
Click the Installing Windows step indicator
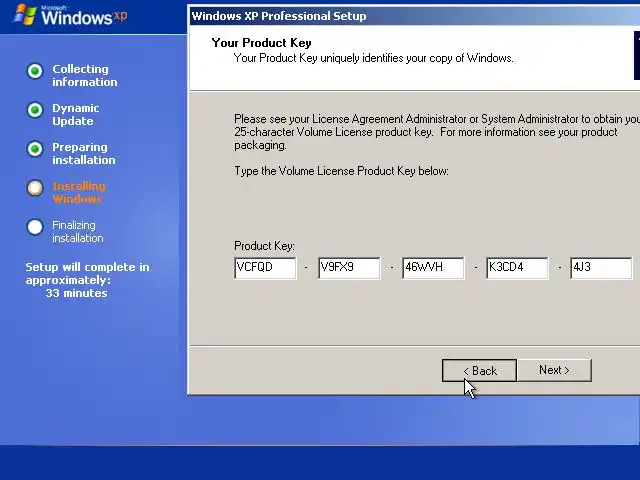pyautogui.click(x=35, y=188)
